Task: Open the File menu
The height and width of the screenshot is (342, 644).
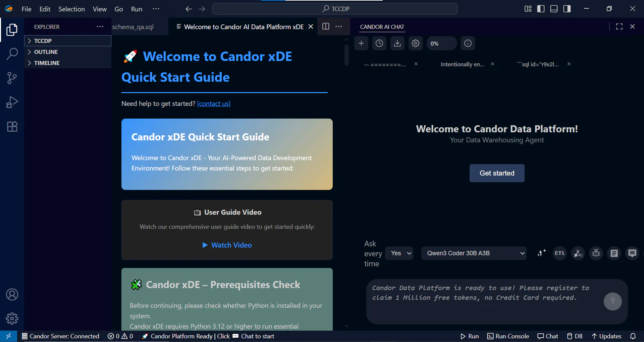Action: (26, 9)
